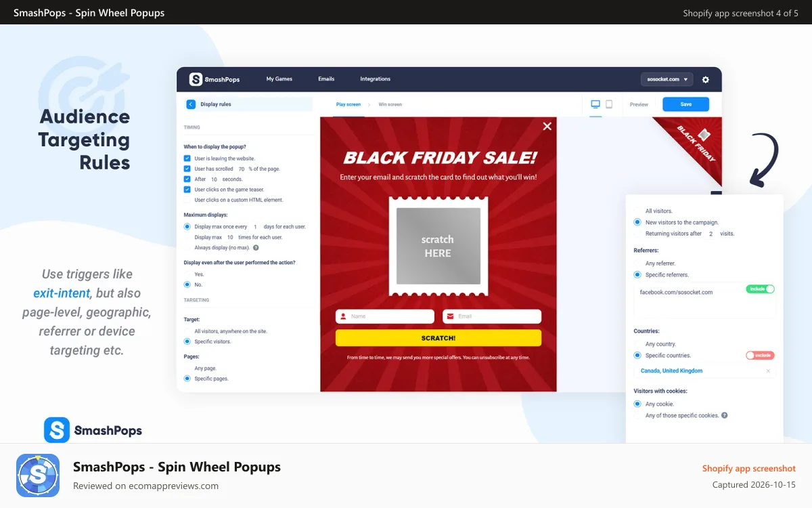
Task: Close the Black Friday popup with X
Action: (547, 126)
